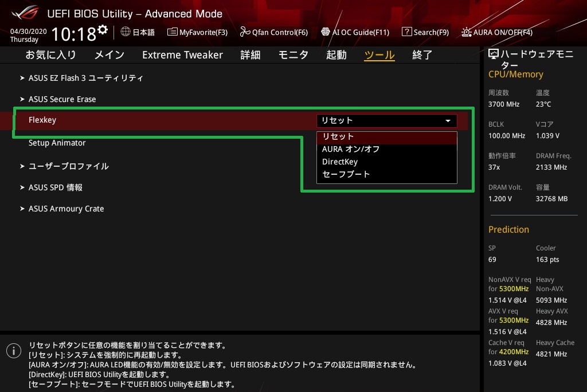Image resolution: width=587 pixels, height=392 pixels.
Task: Switch to メイン tab
Action: click(x=109, y=55)
